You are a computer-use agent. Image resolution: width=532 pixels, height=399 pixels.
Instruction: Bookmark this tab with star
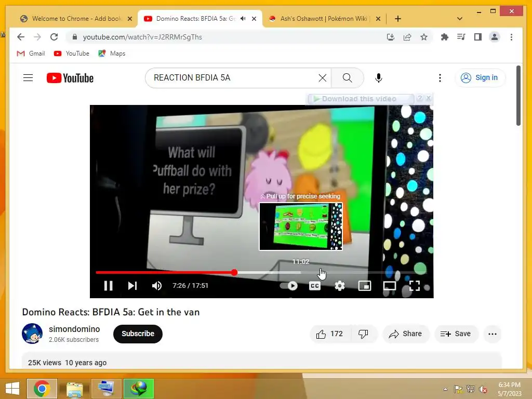tap(424, 37)
